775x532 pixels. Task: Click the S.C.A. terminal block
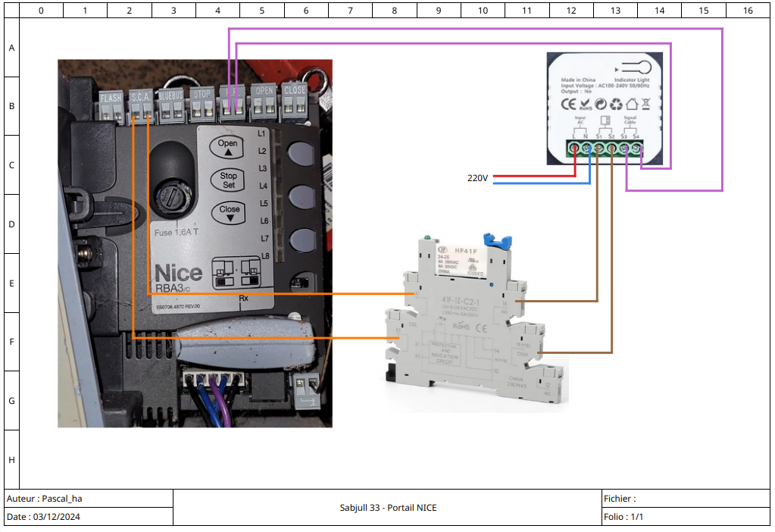(x=141, y=107)
